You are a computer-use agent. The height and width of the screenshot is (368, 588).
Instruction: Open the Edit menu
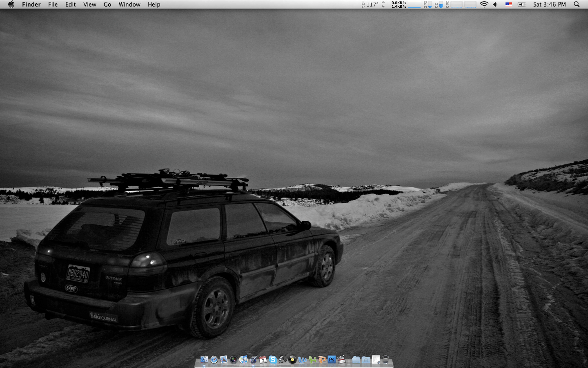coord(70,4)
